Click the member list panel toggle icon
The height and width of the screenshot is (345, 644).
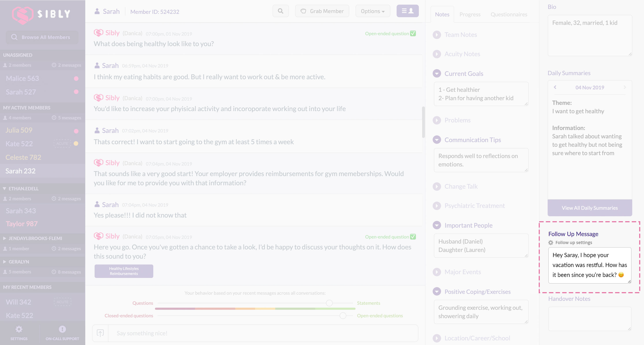407,11
